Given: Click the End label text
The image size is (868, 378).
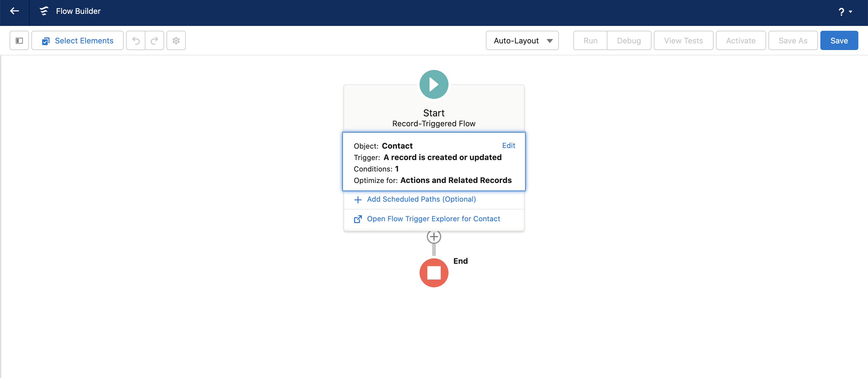Looking at the screenshot, I should point(460,261).
